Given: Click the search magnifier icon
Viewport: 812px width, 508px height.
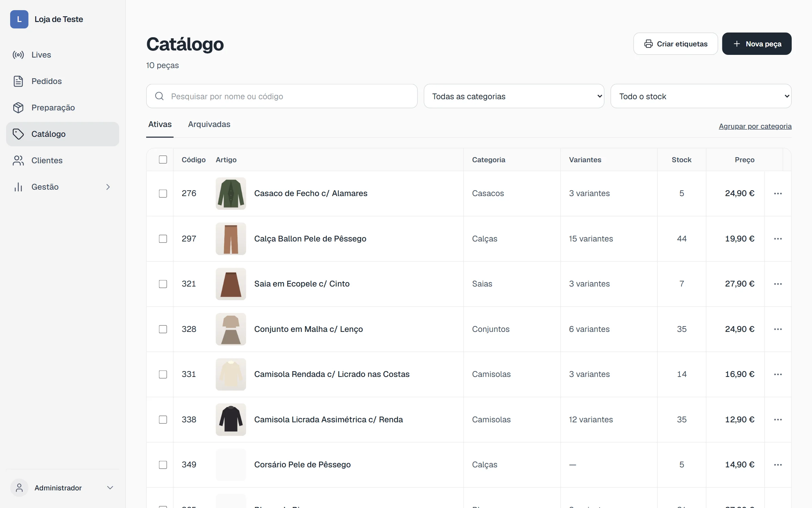Looking at the screenshot, I should coord(159,96).
